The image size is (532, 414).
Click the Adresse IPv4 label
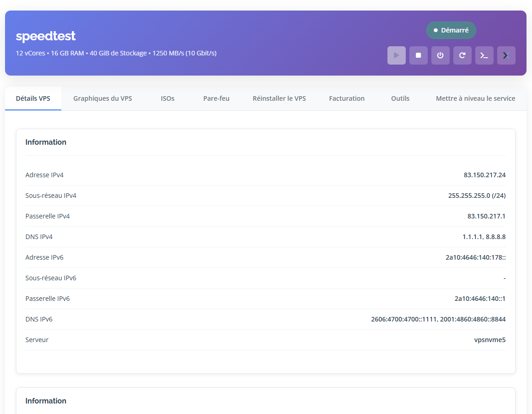[x=44, y=175]
